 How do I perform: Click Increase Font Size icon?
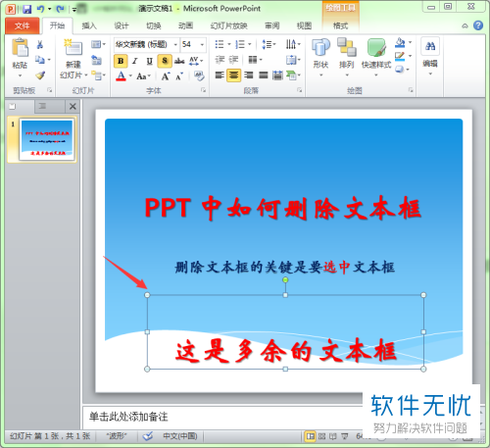(166, 76)
